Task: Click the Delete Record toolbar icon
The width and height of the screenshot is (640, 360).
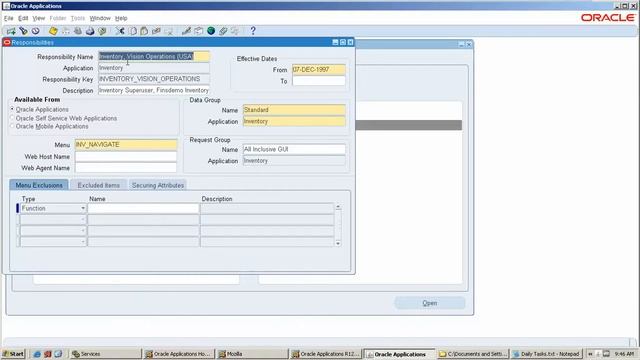Action: click(169, 31)
